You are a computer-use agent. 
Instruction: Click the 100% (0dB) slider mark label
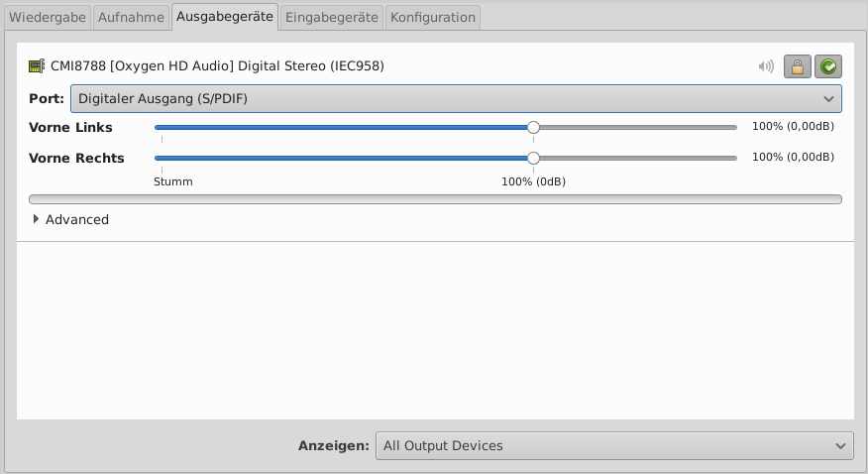click(x=533, y=181)
